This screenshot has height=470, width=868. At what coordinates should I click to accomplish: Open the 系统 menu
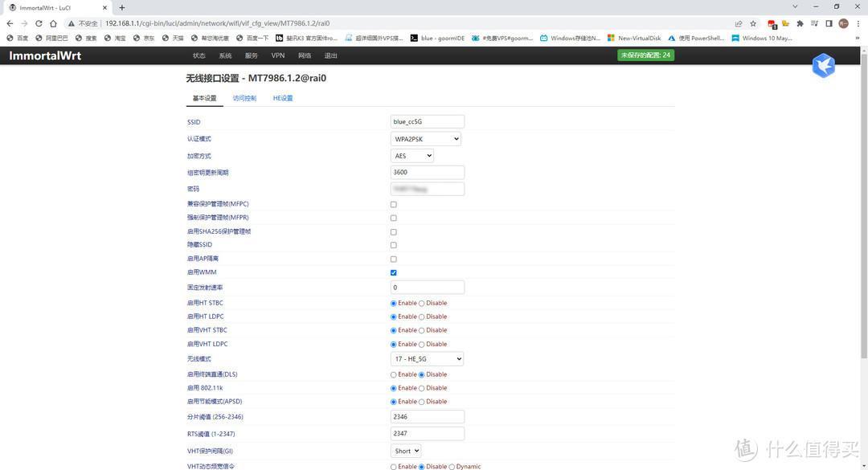point(225,55)
